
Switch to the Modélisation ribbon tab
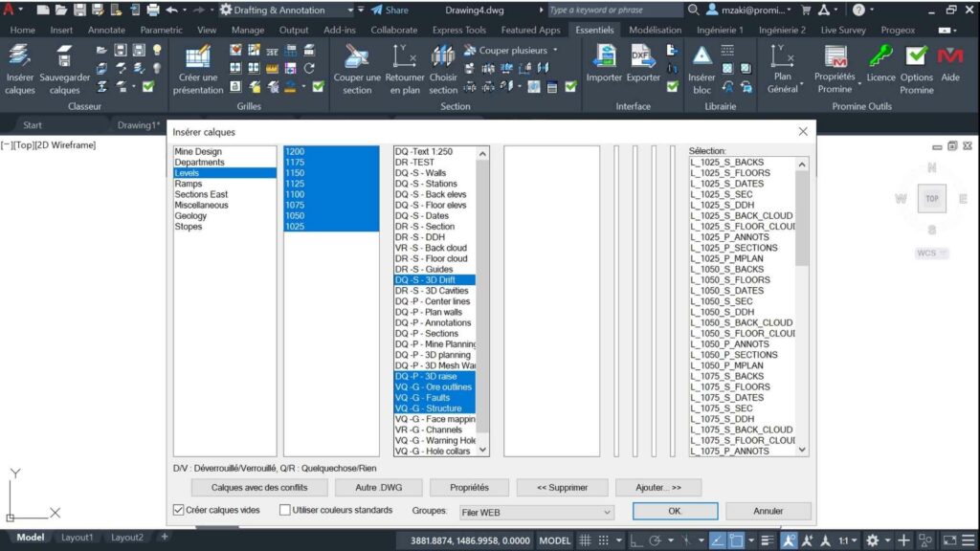(655, 30)
